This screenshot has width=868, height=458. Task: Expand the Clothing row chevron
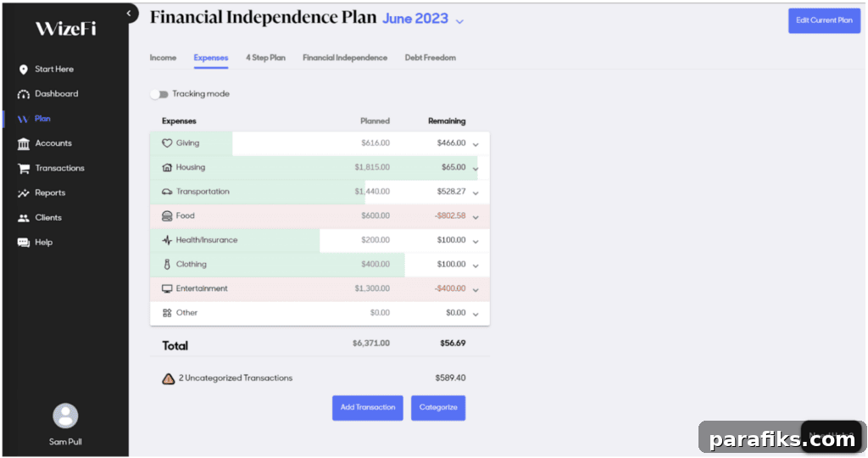point(476,266)
